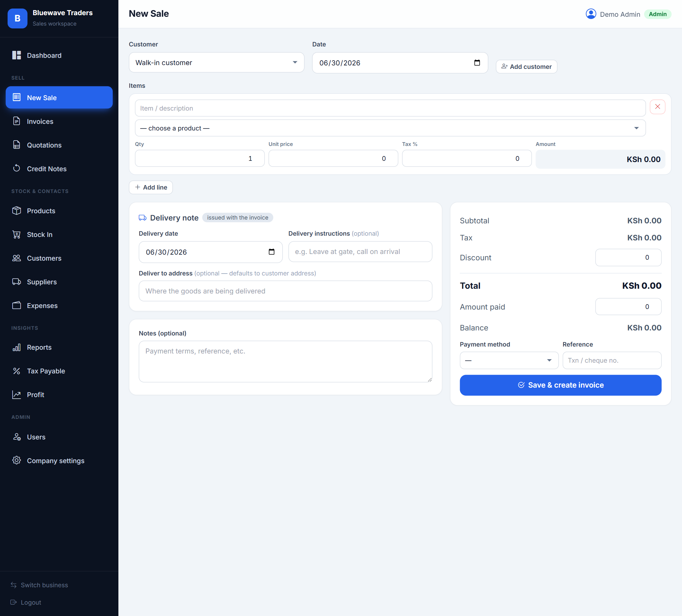Viewport: 682px width, 616px height.
Task: Click the Switch business arrows icon
Action: coord(14,585)
